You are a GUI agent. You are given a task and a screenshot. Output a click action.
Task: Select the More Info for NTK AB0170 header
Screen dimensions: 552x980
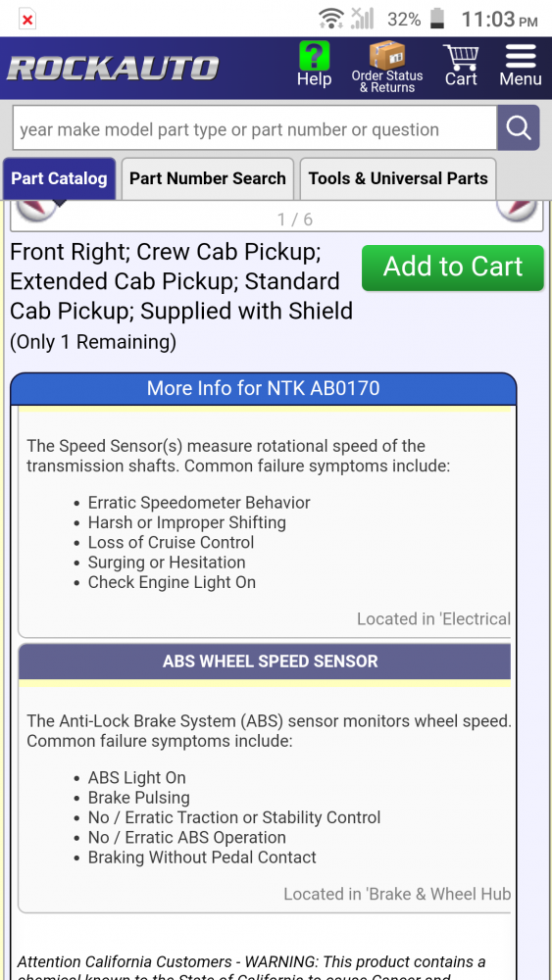click(x=263, y=388)
